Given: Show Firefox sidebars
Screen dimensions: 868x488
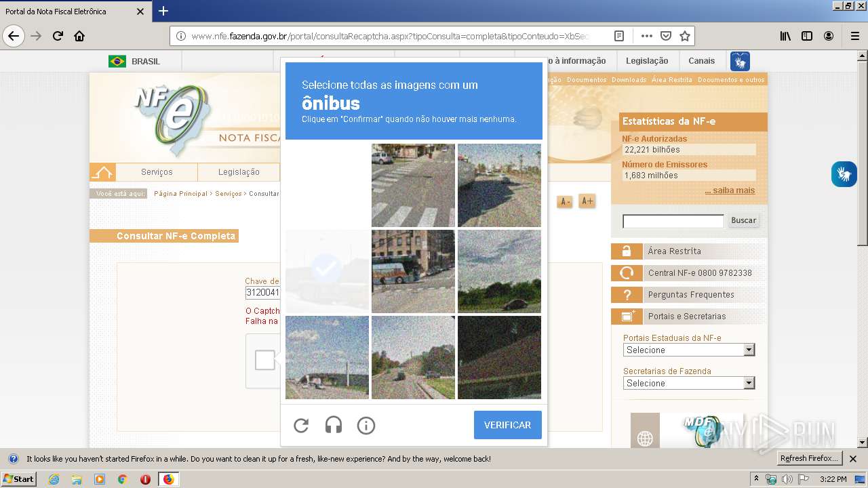Looking at the screenshot, I should pyautogui.click(x=807, y=36).
